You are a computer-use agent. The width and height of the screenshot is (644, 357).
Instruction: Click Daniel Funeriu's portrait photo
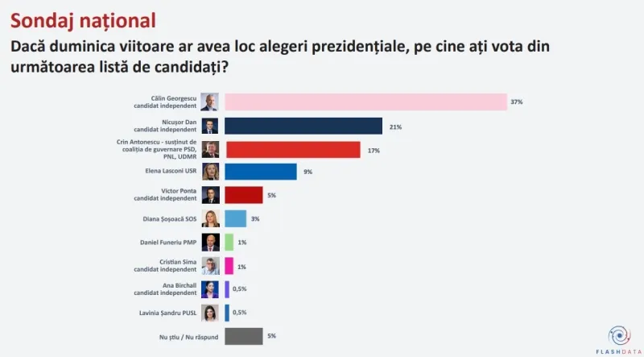pyautogui.click(x=210, y=243)
